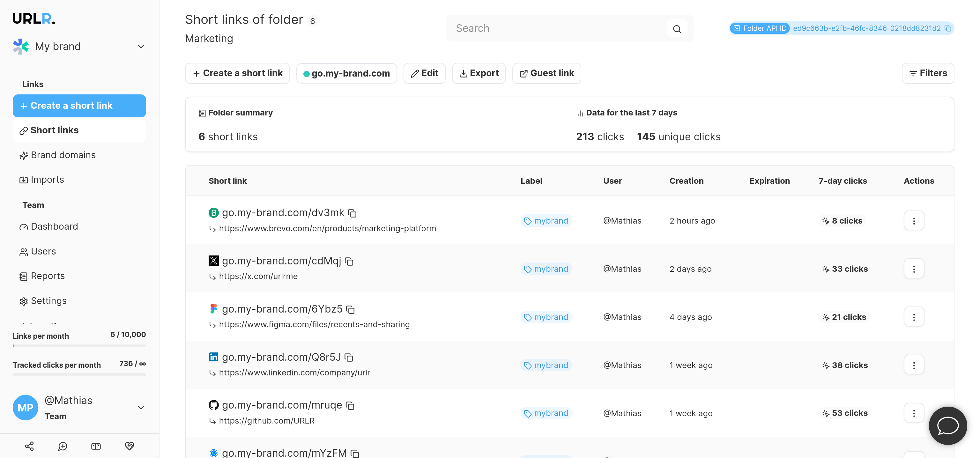
Task: Click the URLR logo
Action: 34,18
